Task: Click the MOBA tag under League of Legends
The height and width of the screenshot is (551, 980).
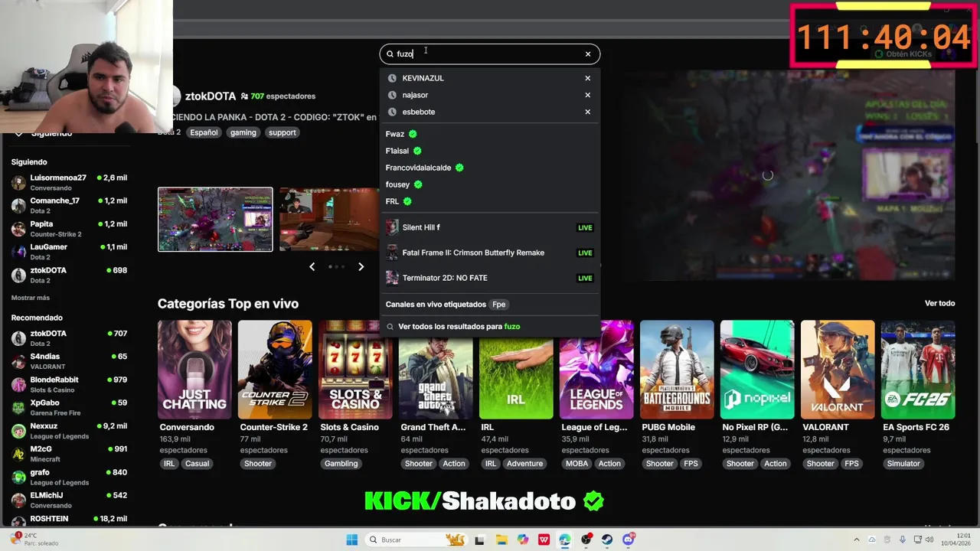Action: click(x=577, y=464)
